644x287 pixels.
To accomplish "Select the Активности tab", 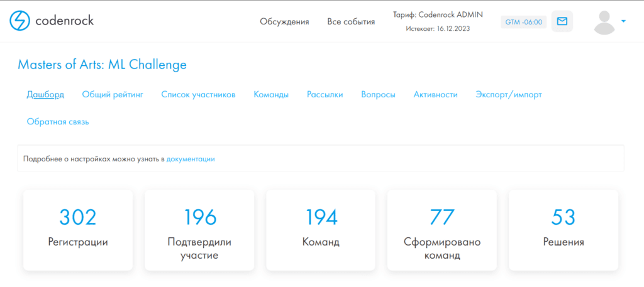I will point(435,95).
